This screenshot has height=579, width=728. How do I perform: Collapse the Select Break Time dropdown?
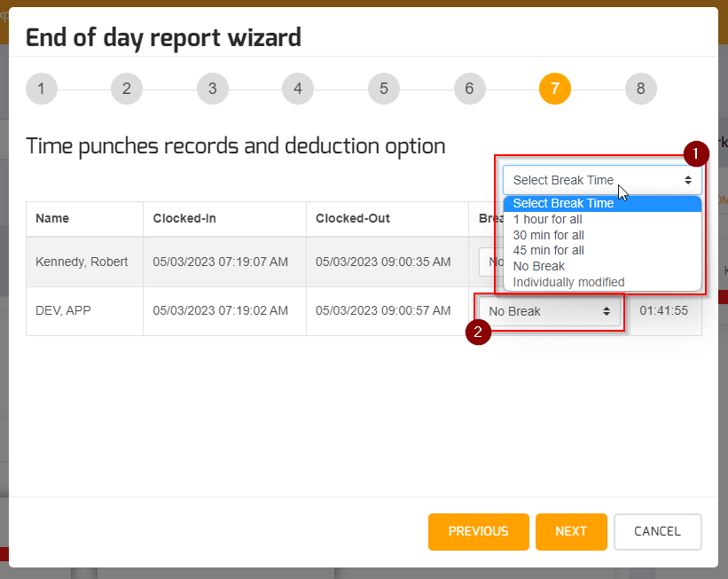click(x=602, y=180)
